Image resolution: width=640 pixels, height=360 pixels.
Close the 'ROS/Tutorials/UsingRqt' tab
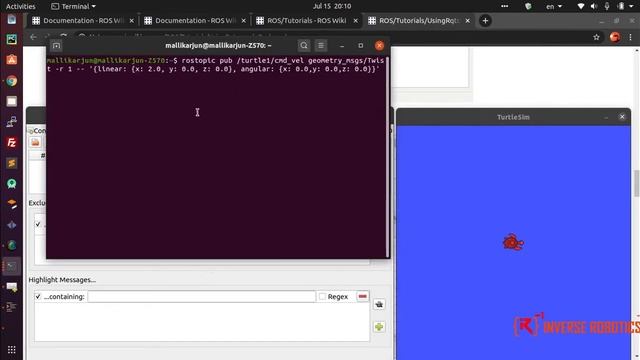pyautogui.click(x=467, y=20)
